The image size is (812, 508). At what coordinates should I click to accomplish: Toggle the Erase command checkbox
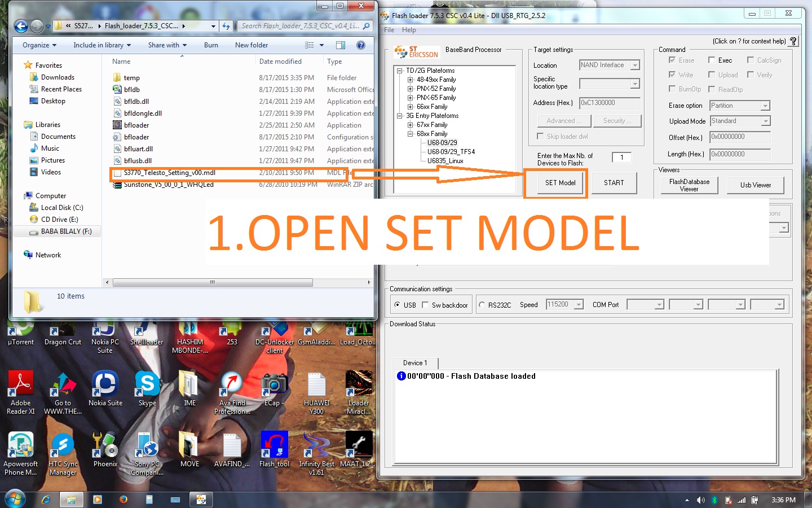point(672,60)
